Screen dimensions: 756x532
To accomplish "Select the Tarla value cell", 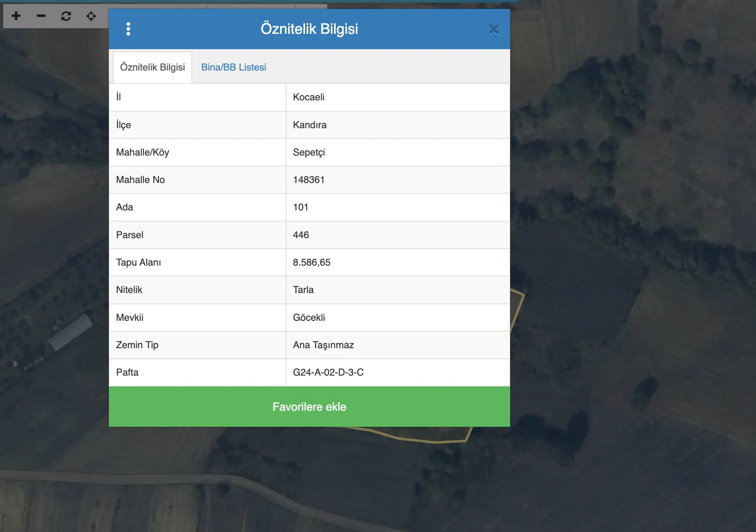I will coord(398,290).
